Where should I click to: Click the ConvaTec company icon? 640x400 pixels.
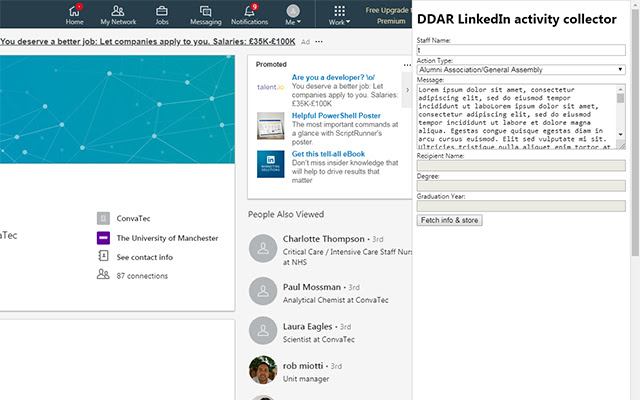click(103, 218)
